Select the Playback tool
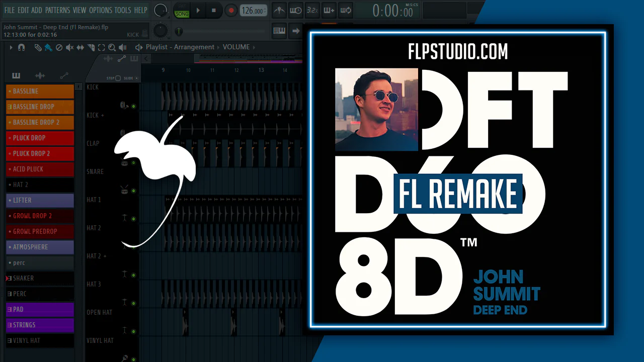This screenshot has width=644, height=362. pyautogui.click(x=122, y=47)
